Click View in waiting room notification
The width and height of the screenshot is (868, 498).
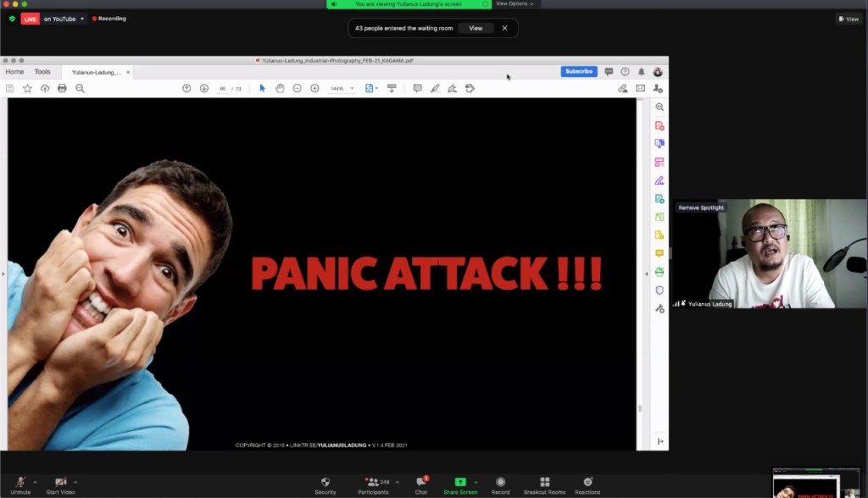476,28
